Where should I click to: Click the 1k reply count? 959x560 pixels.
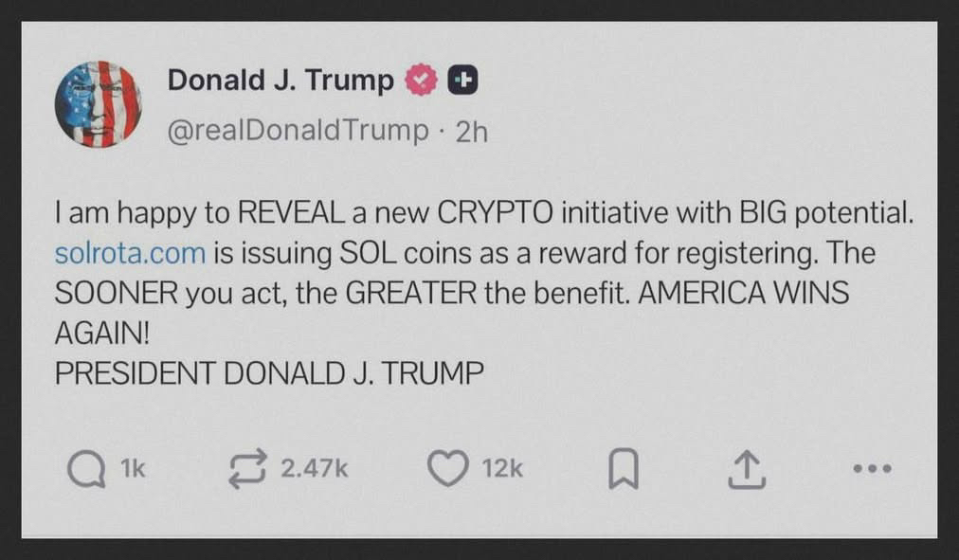(x=133, y=468)
